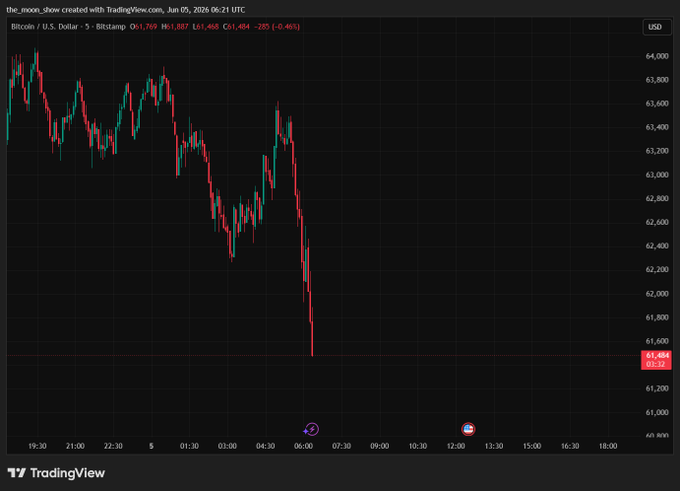
Task: Click the red 61,484 current price label
Action: [656, 360]
